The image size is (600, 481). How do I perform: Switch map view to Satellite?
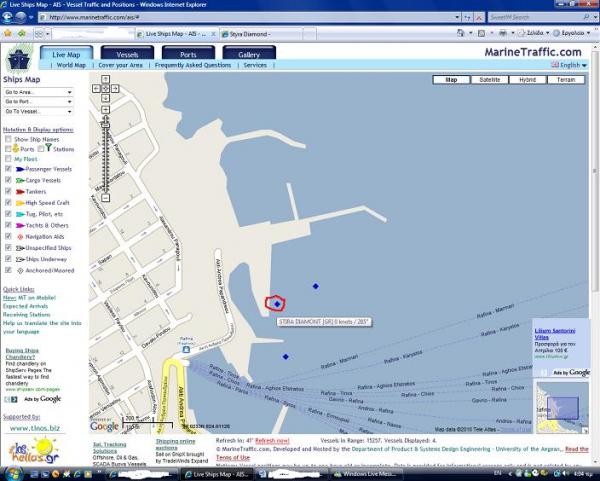(x=489, y=79)
